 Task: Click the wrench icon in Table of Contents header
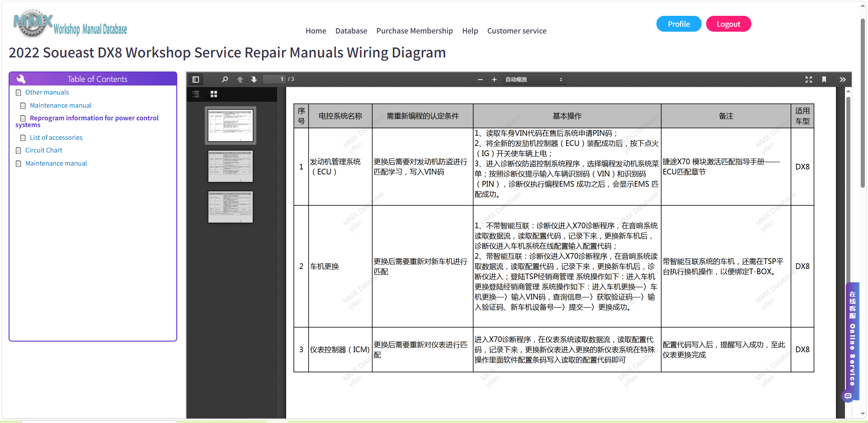pyautogui.click(x=21, y=79)
